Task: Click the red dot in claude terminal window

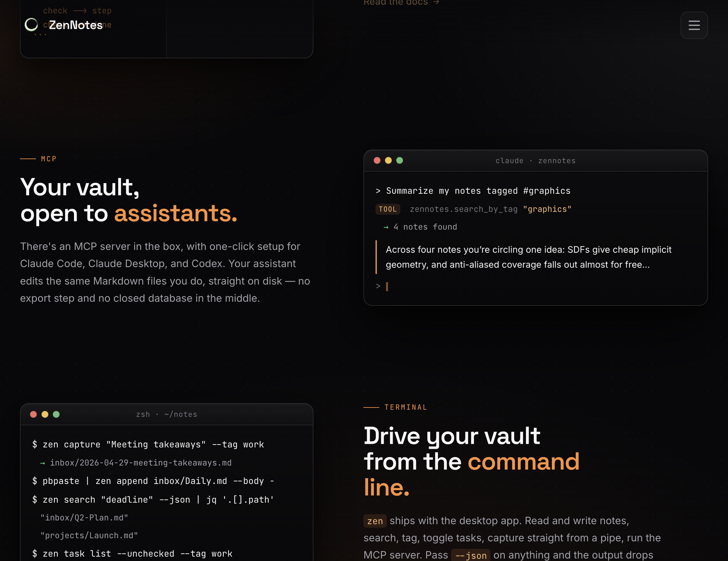Action: click(377, 160)
